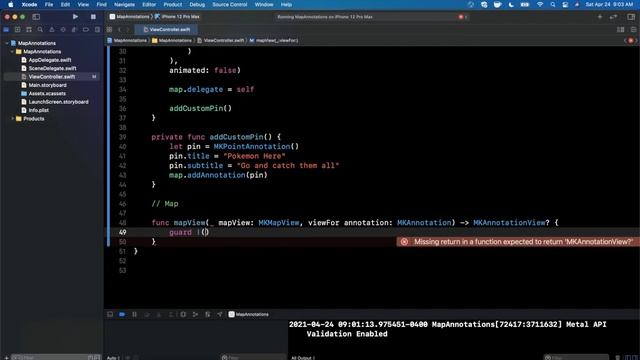Stop the running app
Screen dimensions: 640x360
[x=93, y=17]
